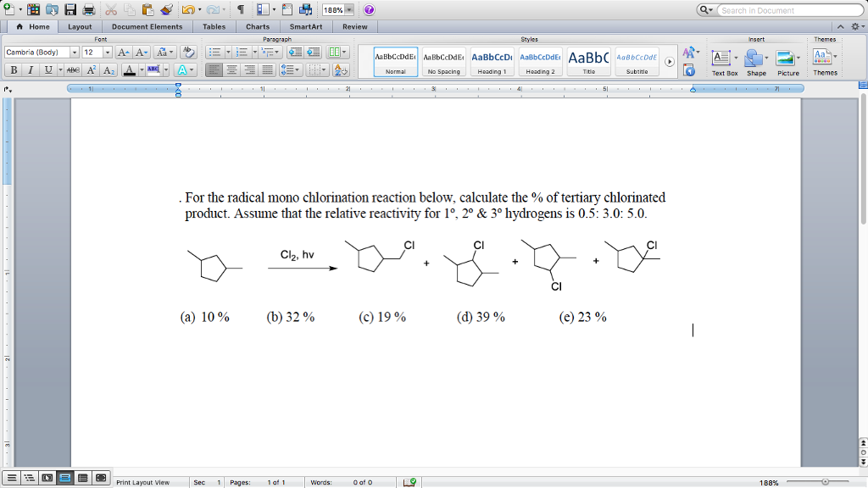This screenshot has height=488, width=868.
Task: Click the Clear Formatting icon
Action: pos(189,52)
